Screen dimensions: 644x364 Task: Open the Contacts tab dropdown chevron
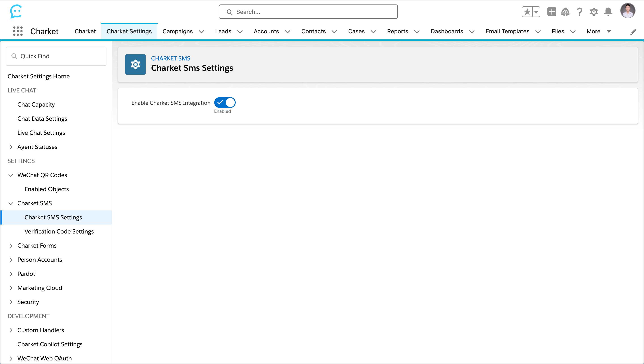pyautogui.click(x=334, y=32)
